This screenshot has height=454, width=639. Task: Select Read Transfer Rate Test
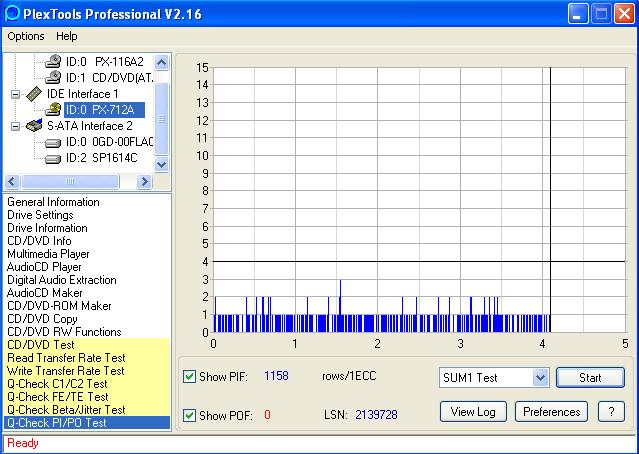(66, 358)
